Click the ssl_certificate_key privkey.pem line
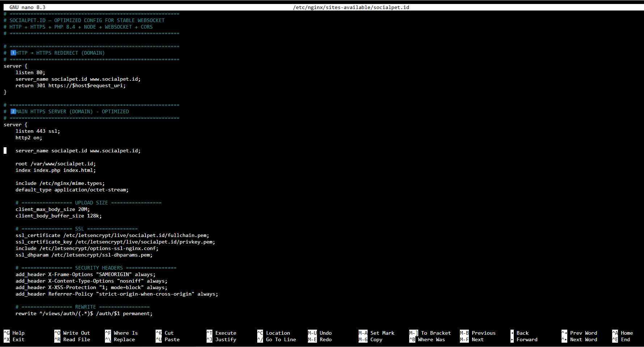Screen dimensions: 644x347 coord(115,242)
